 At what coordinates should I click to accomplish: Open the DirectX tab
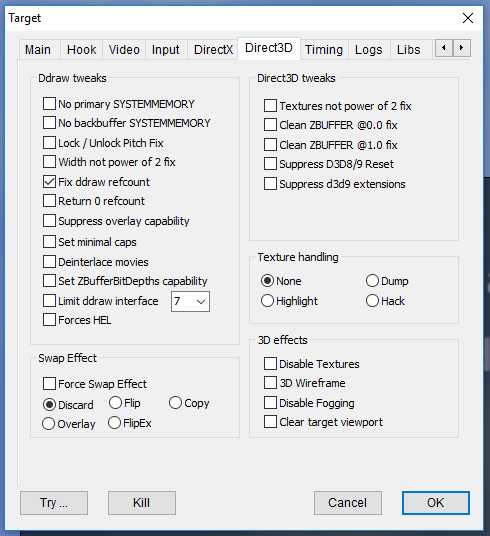(x=213, y=50)
